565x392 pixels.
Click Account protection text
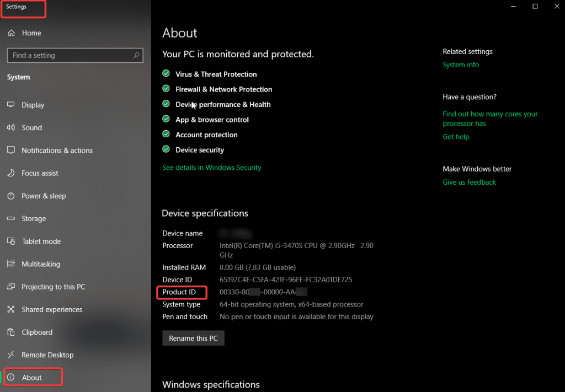click(x=206, y=135)
